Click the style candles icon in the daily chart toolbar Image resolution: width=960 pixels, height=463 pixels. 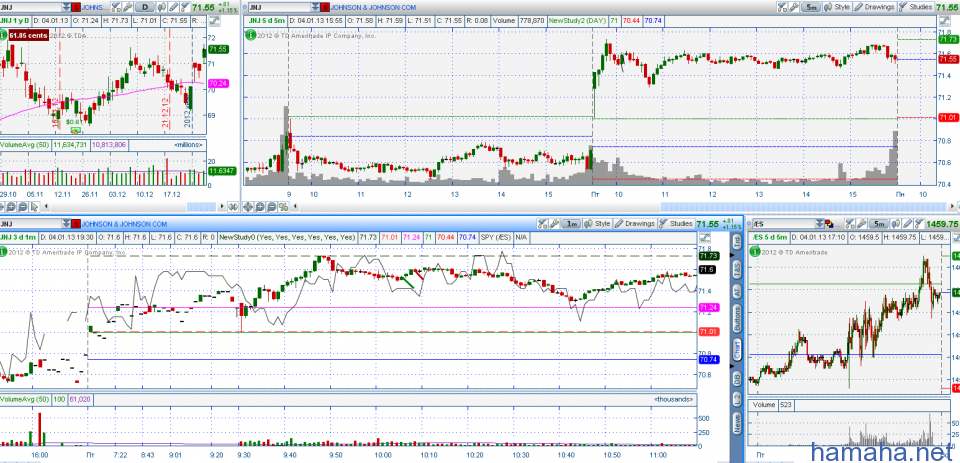pos(162,7)
